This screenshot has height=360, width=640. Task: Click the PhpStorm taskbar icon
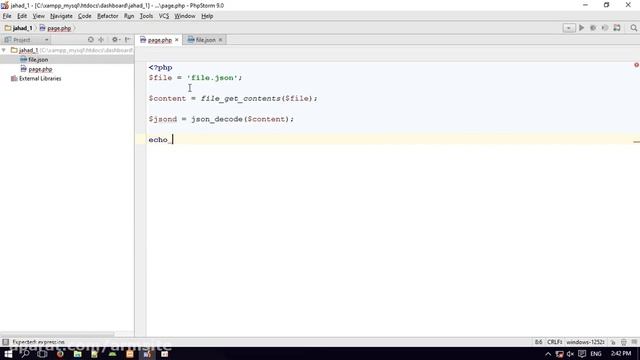147,353
